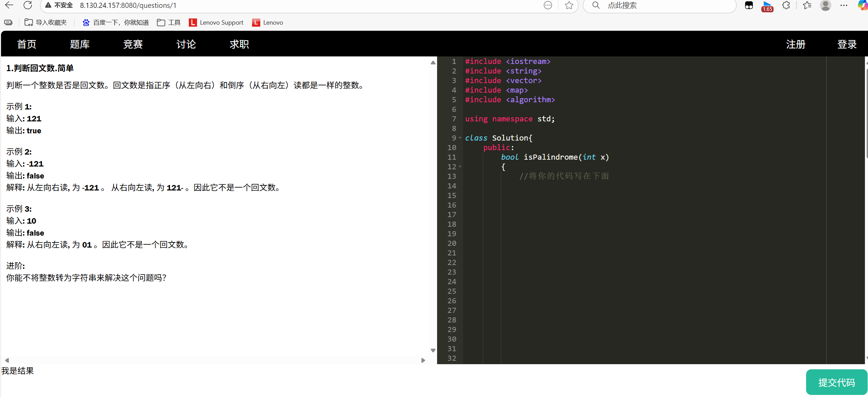Focus the 点此搜索 search box
The image size is (868, 397).
coord(660,5)
